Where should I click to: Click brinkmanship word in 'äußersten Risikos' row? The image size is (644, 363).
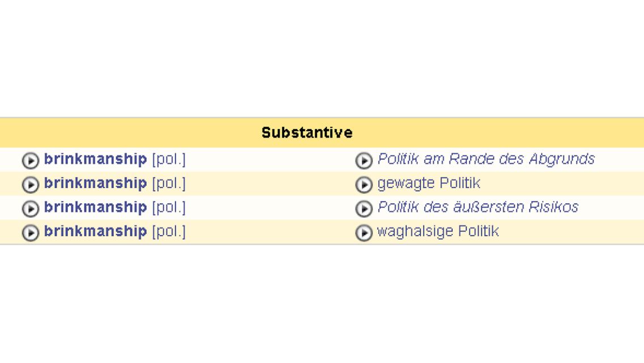click(x=95, y=207)
